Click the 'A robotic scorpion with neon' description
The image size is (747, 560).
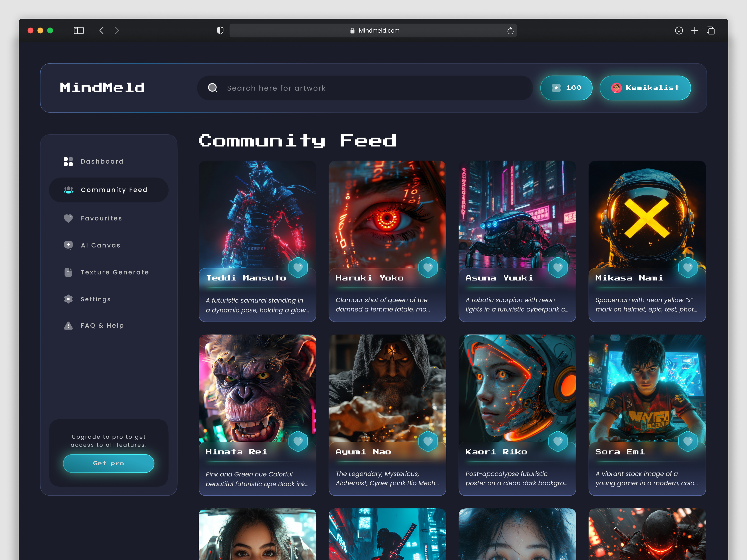tap(517, 304)
